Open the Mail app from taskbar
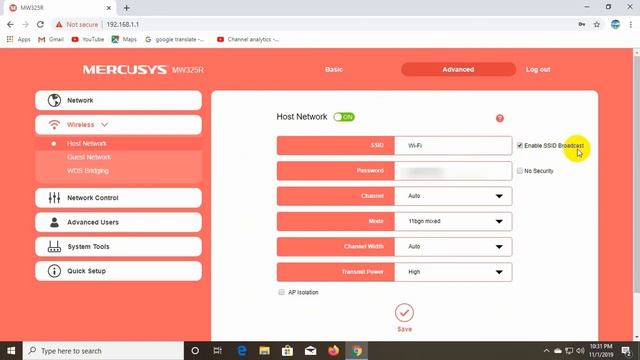This screenshot has width=640, height=360. click(x=311, y=351)
